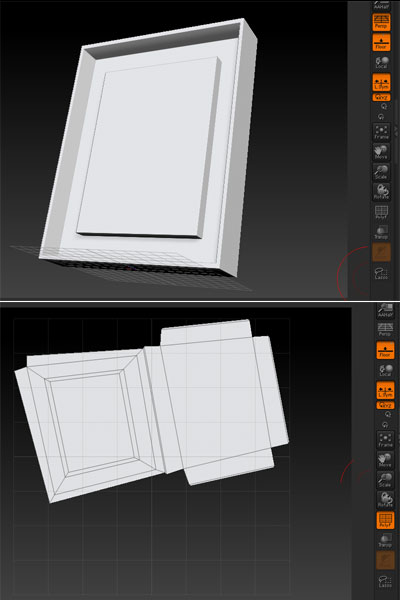The image size is (400, 600).
Task: Select the Rotate view icon in upper panel
Action: 381,192
